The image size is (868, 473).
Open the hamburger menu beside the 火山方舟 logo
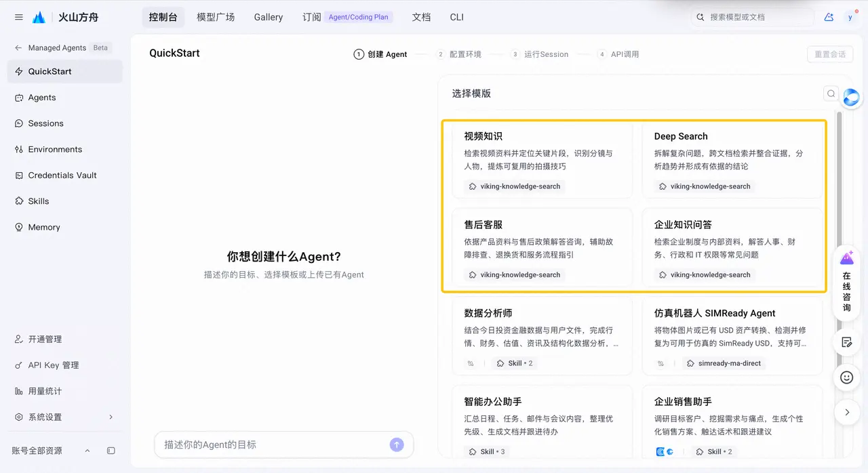[x=18, y=18]
